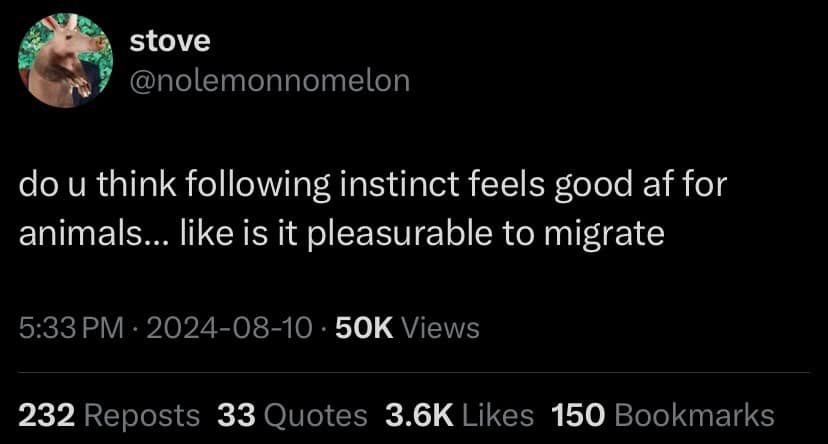This screenshot has height=444, width=828.
Task: Click the 5:33 PM timestamp
Action: coord(67,327)
